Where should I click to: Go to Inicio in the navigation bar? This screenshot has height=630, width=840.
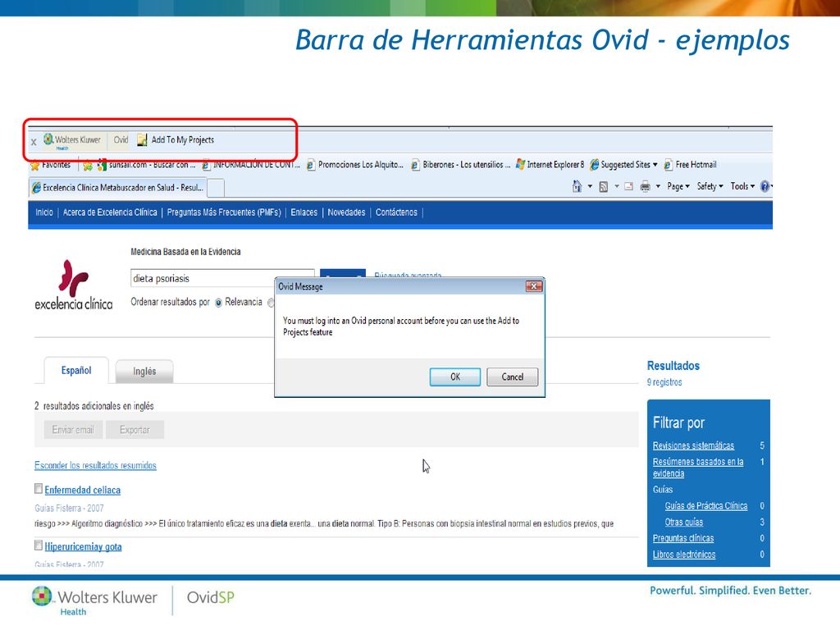(44, 212)
